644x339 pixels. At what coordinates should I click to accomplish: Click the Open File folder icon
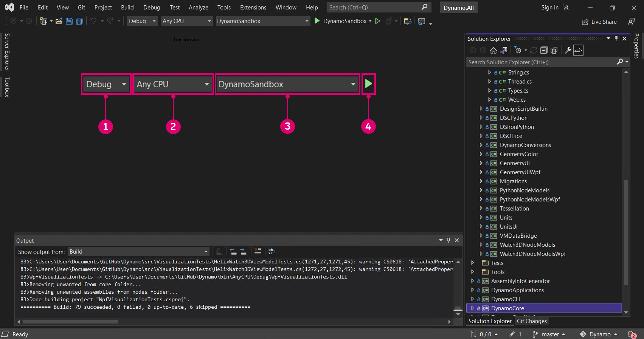pyautogui.click(x=59, y=21)
